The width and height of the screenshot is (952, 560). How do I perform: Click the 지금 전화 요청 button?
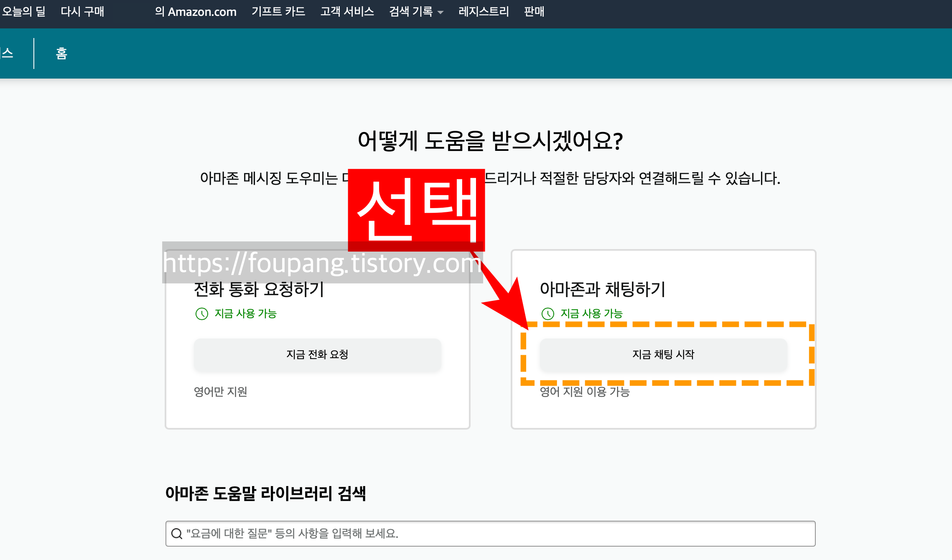point(317,354)
